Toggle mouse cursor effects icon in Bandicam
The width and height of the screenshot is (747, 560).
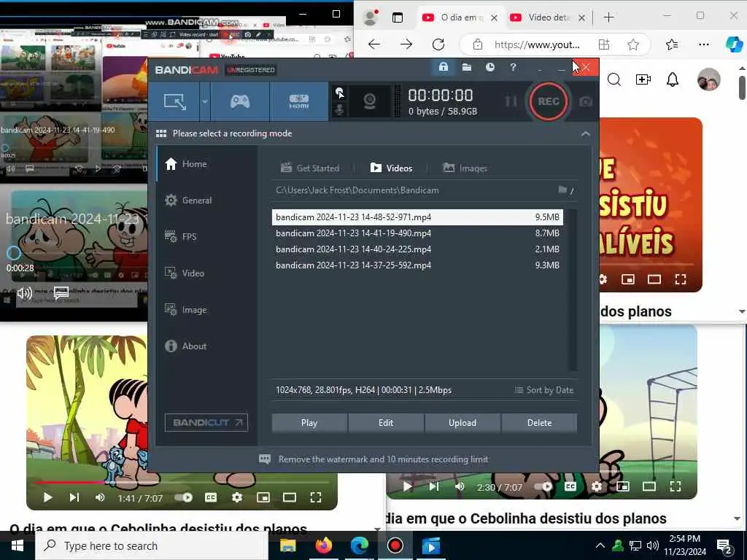(x=340, y=93)
